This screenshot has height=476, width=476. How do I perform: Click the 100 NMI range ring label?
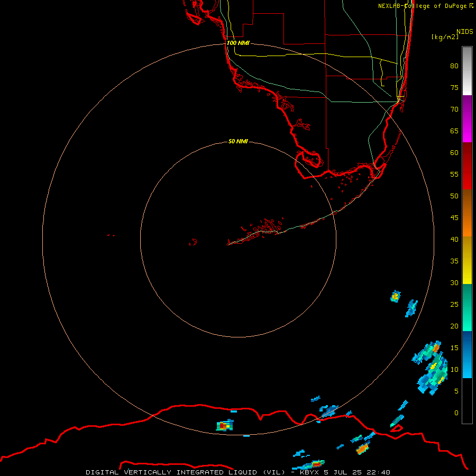pos(238,43)
